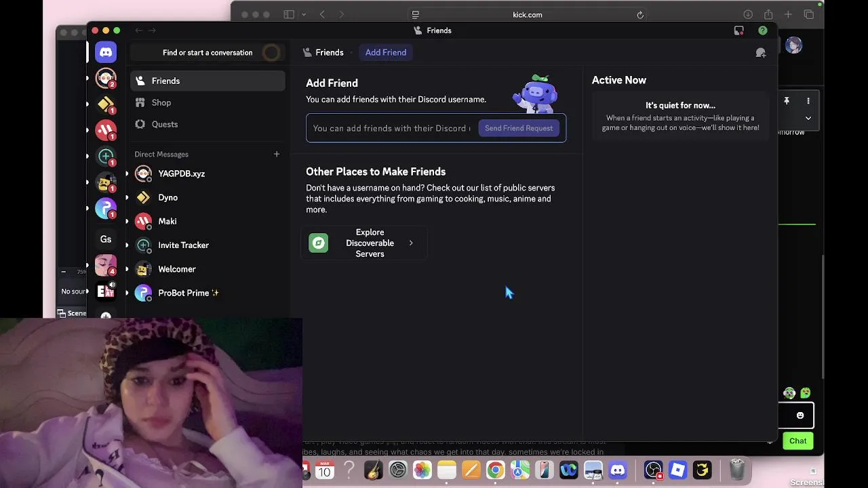Viewport: 868px width, 488px height.
Task: Open Photos from the Dock
Action: 422,470
